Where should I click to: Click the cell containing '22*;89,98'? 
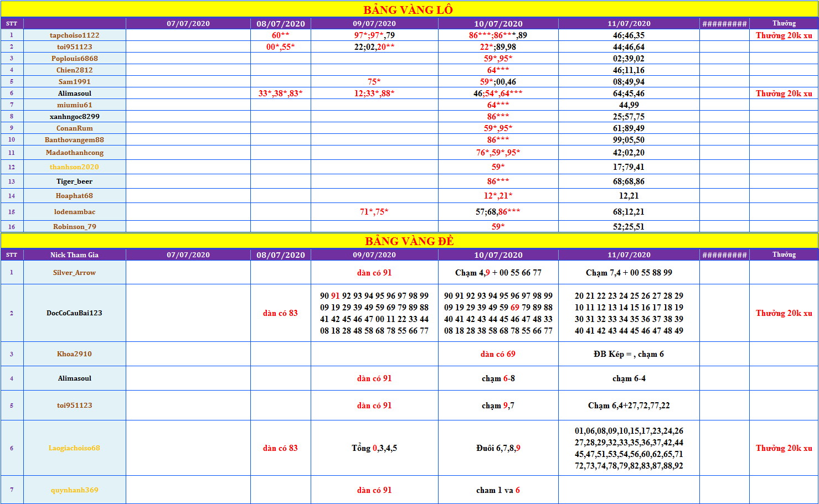click(x=498, y=47)
